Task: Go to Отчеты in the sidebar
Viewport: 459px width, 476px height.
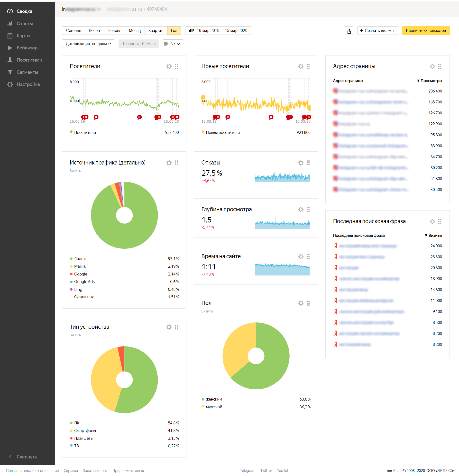Action: [x=25, y=23]
